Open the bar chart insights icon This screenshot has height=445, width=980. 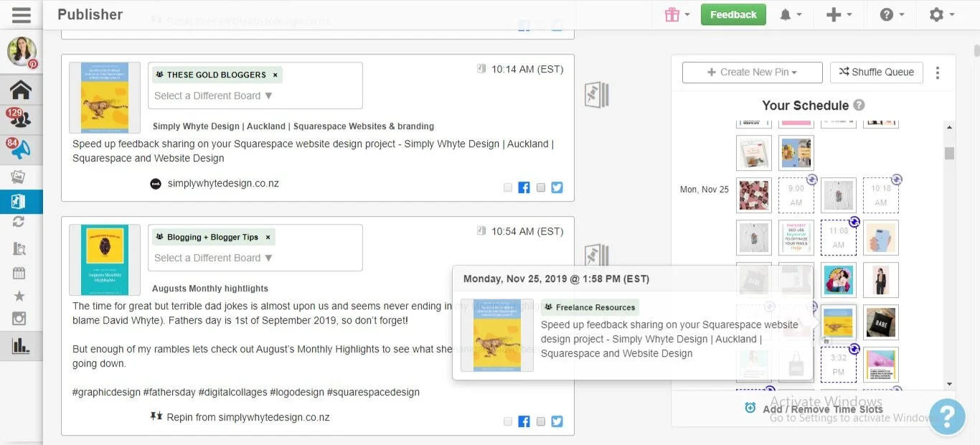tap(21, 346)
